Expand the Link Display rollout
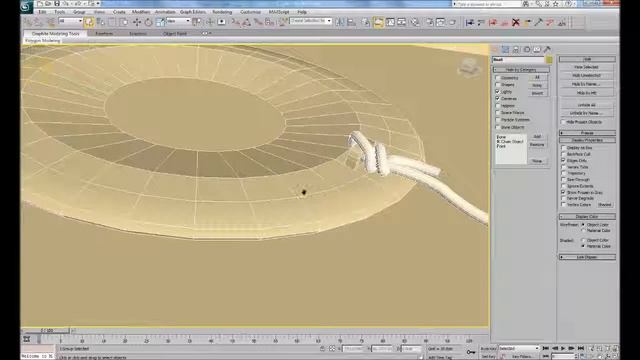The image size is (640, 360). 587,257
